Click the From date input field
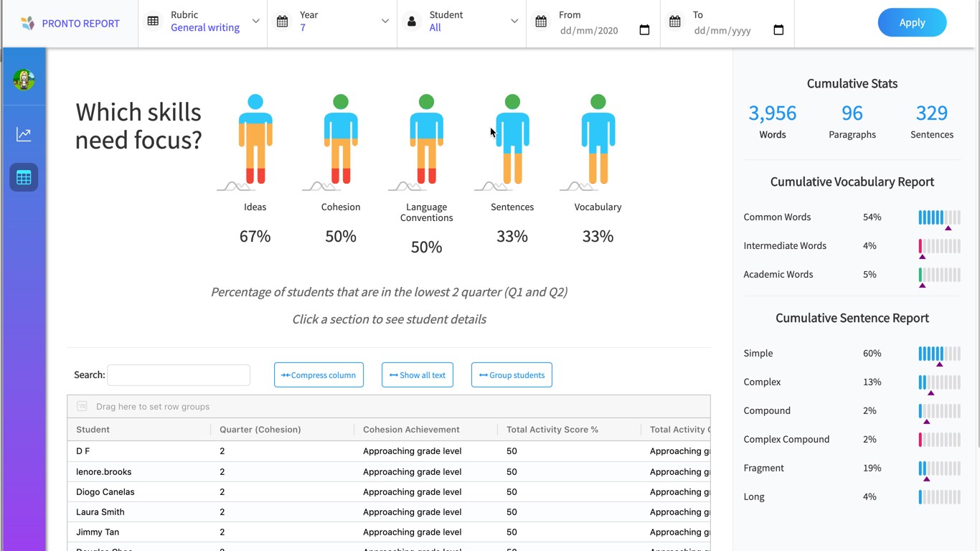The height and width of the screenshot is (551, 980). (605, 30)
